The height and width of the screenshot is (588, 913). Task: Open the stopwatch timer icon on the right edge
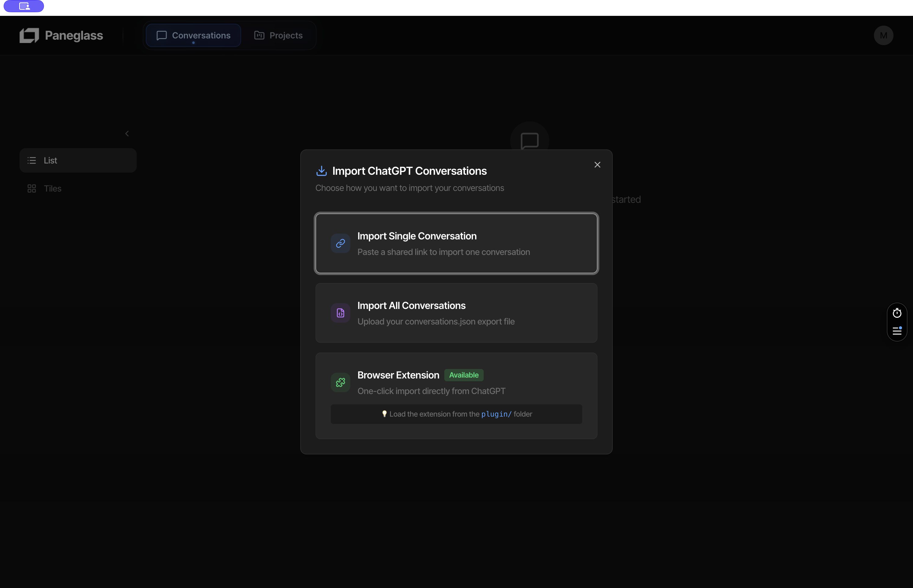pyautogui.click(x=897, y=313)
